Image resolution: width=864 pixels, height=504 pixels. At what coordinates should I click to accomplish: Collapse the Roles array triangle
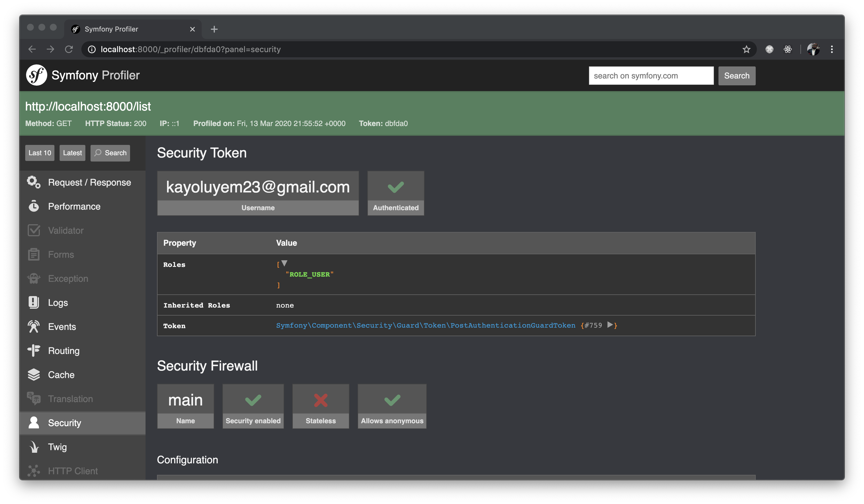(284, 263)
